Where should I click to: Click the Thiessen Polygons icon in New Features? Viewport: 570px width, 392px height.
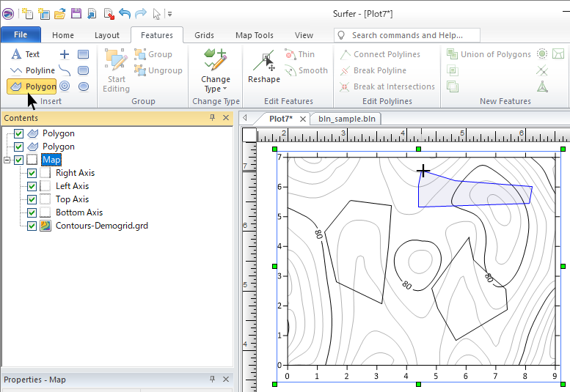[x=558, y=54]
